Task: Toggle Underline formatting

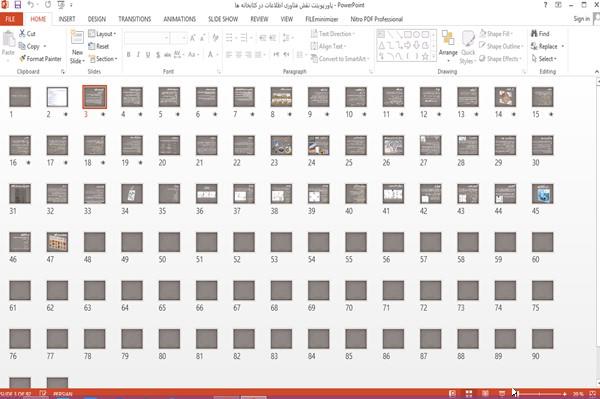Action: [148, 55]
